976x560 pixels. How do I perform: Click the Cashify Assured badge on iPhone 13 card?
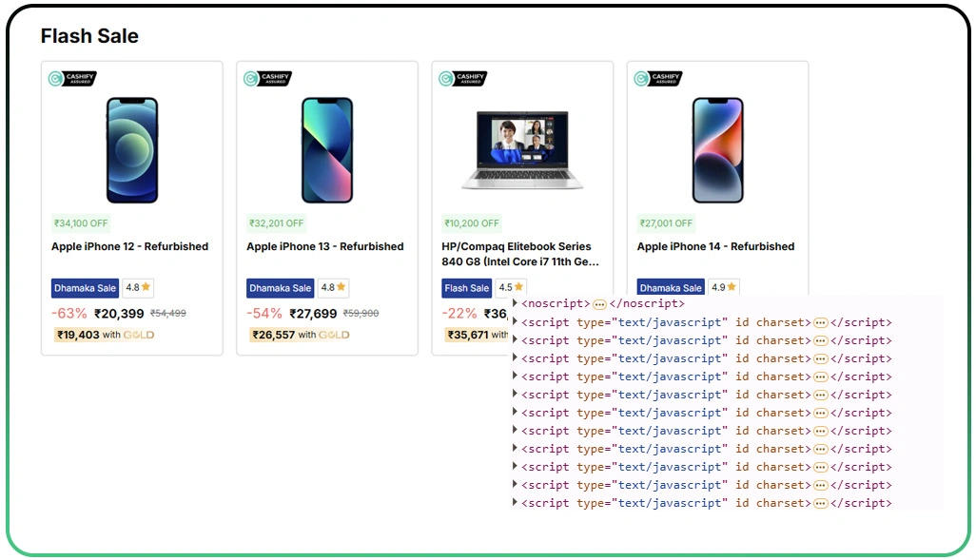click(267, 79)
